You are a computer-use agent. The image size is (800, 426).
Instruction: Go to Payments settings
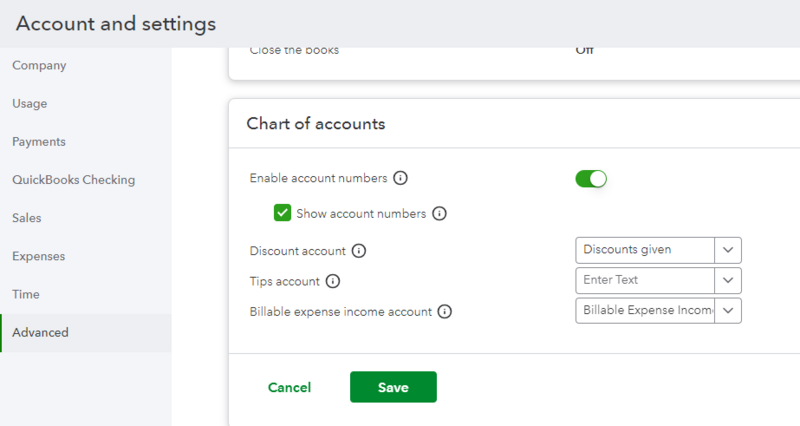39,142
